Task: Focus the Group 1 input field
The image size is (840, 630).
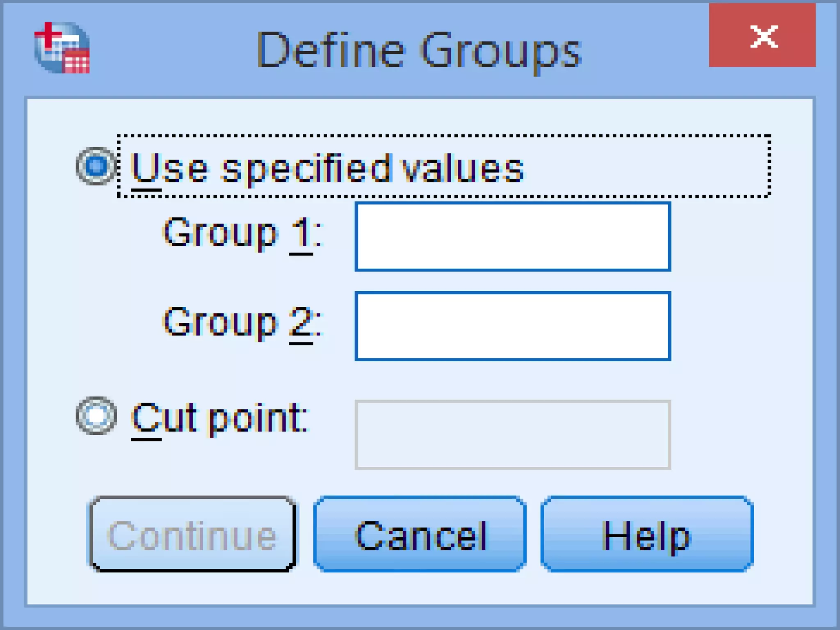Action: click(513, 237)
